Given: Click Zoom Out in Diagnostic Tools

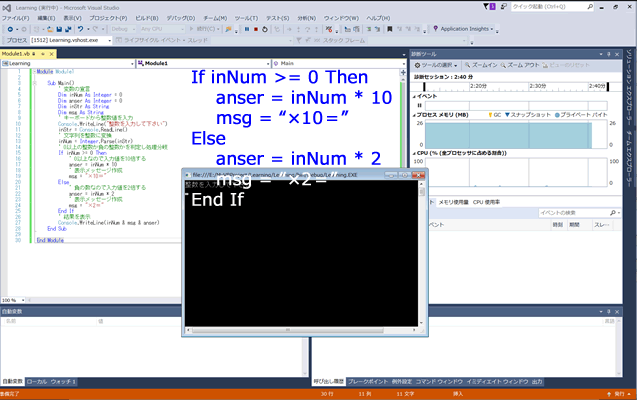Looking at the screenshot, I should point(520,65).
